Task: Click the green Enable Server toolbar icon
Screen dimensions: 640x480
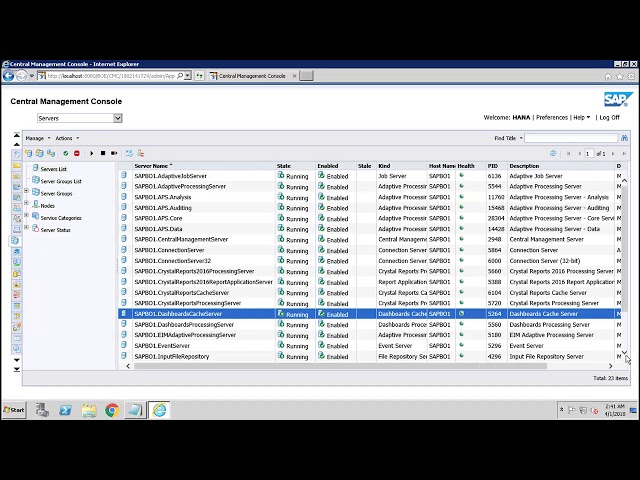Action: click(x=65, y=153)
